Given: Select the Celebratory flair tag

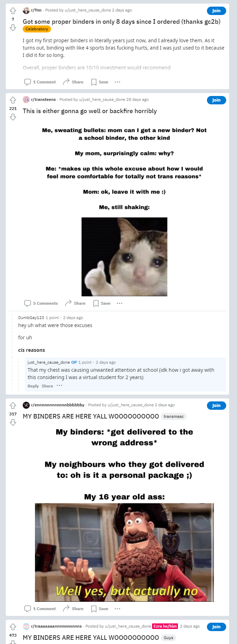Looking at the screenshot, I should 37,29.
